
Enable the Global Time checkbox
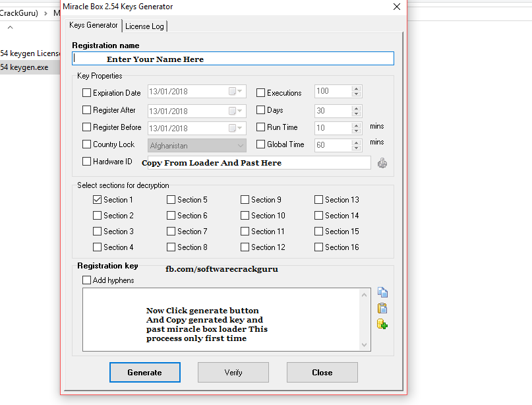click(x=260, y=144)
